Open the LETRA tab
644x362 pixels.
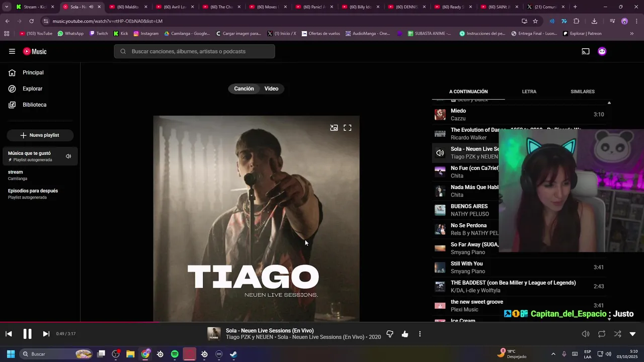[529, 92]
